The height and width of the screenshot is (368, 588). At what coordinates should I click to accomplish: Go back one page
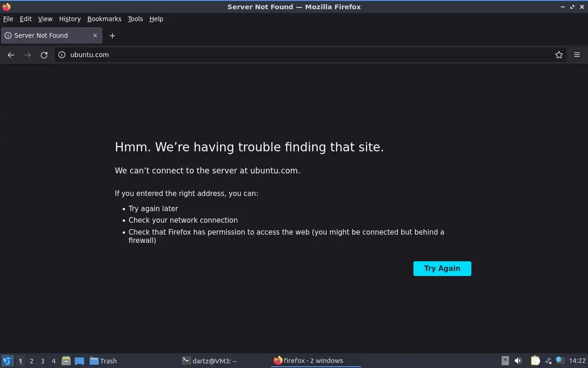click(11, 55)
